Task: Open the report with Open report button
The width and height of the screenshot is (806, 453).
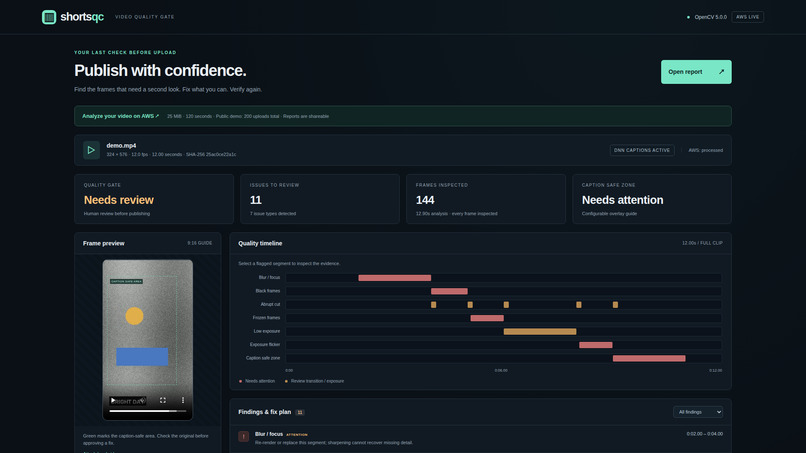Action: [696, 72]
